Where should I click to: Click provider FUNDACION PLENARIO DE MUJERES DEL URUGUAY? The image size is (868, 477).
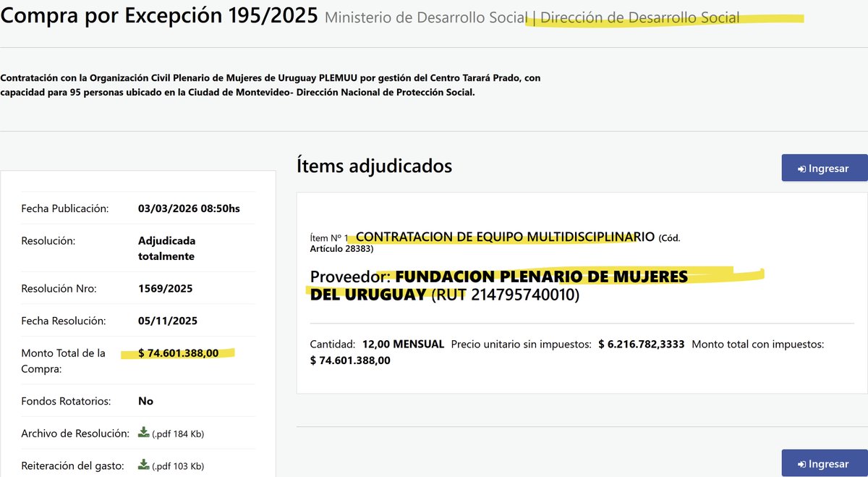499,286
